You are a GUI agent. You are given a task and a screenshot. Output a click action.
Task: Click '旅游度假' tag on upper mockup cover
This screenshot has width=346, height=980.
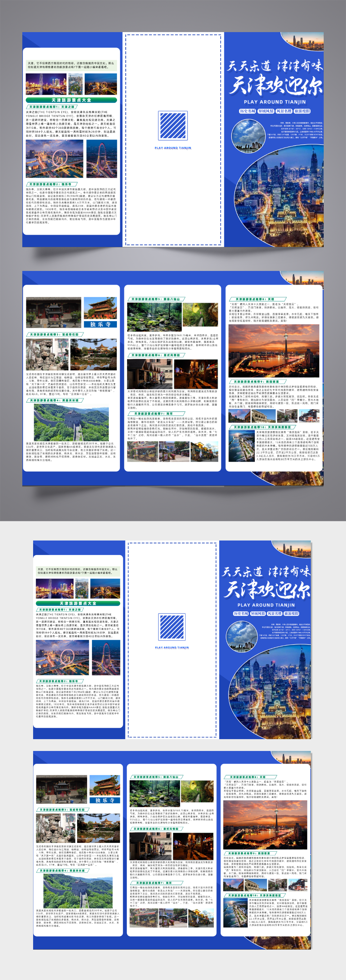click(302, 111)
